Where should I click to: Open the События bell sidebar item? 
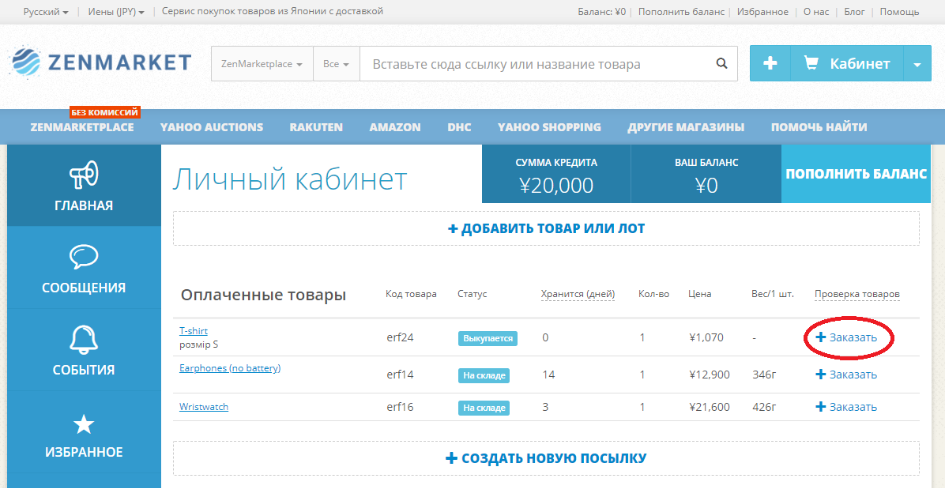[84, 350]
